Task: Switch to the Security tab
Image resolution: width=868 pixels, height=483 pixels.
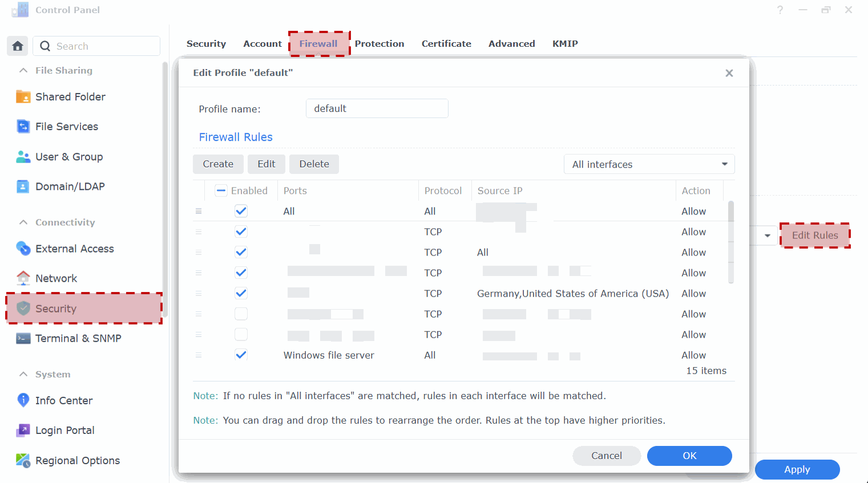Action: [x=206, y=44]
